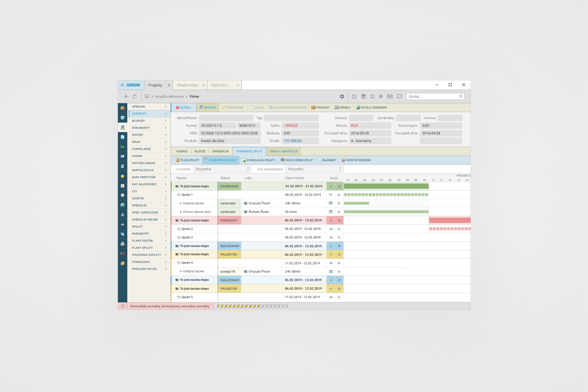Open the Uczestnik dropdown
This screenshot has width=588, height=392.
click(222, 169)
